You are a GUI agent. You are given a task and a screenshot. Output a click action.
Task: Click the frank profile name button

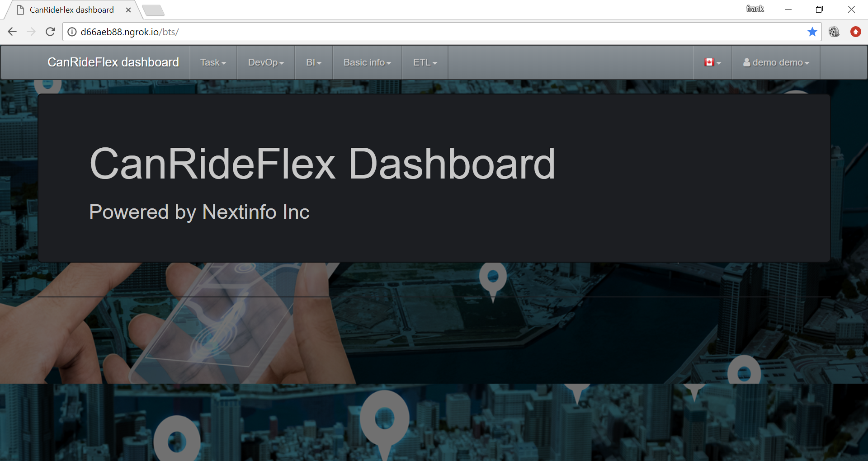[x=755, y=9]
